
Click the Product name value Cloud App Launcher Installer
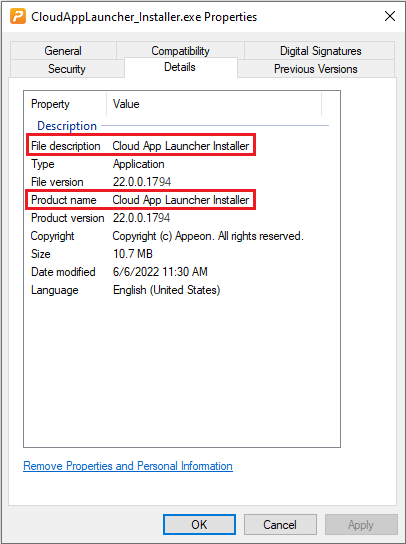[x=181, y=200]
